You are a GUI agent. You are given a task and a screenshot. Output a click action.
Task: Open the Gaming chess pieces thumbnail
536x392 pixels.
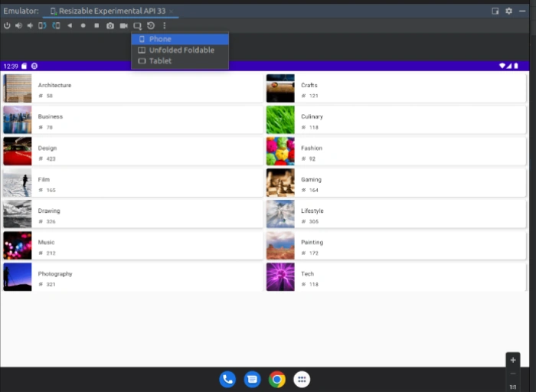click(x=280, y=182)
